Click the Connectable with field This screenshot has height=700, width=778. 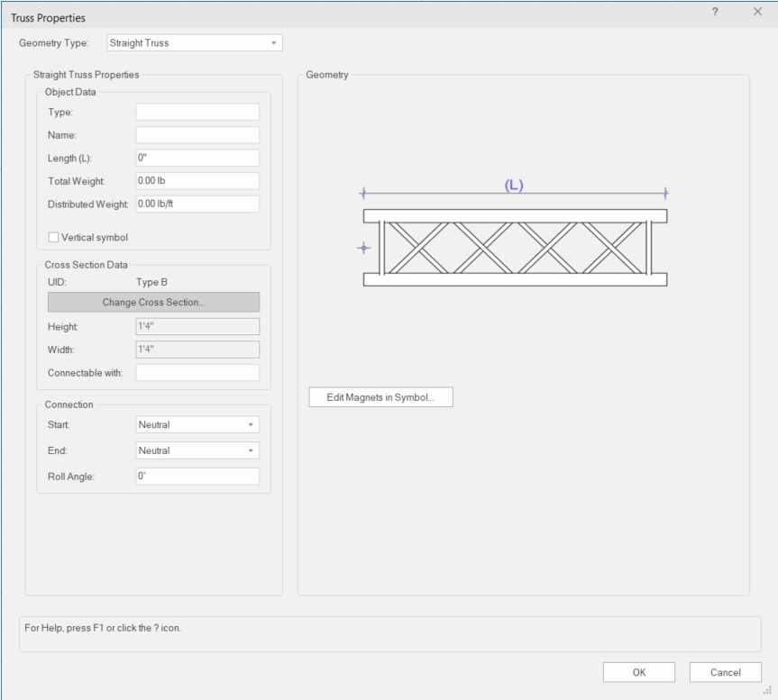[197, 373]
